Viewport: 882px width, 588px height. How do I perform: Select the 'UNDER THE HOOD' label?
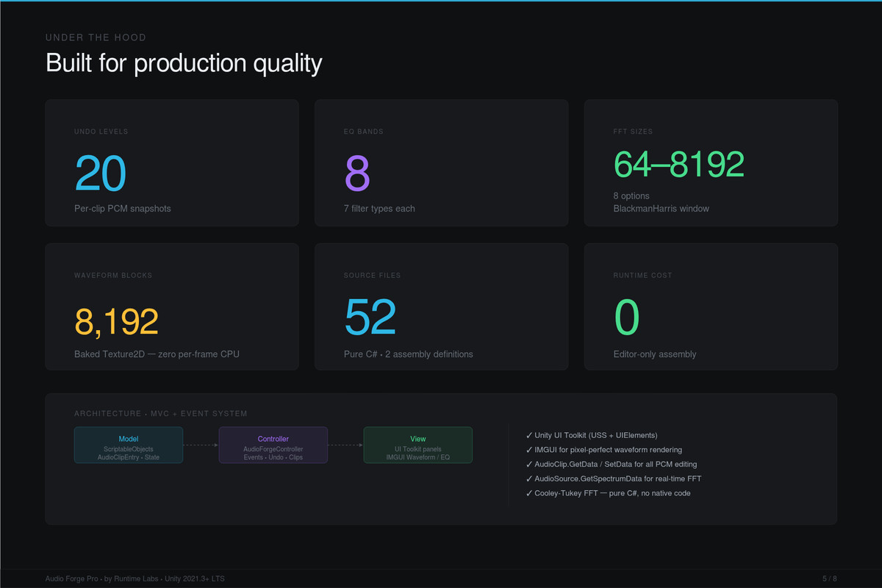pyautogui.click(x=96, y=37)
